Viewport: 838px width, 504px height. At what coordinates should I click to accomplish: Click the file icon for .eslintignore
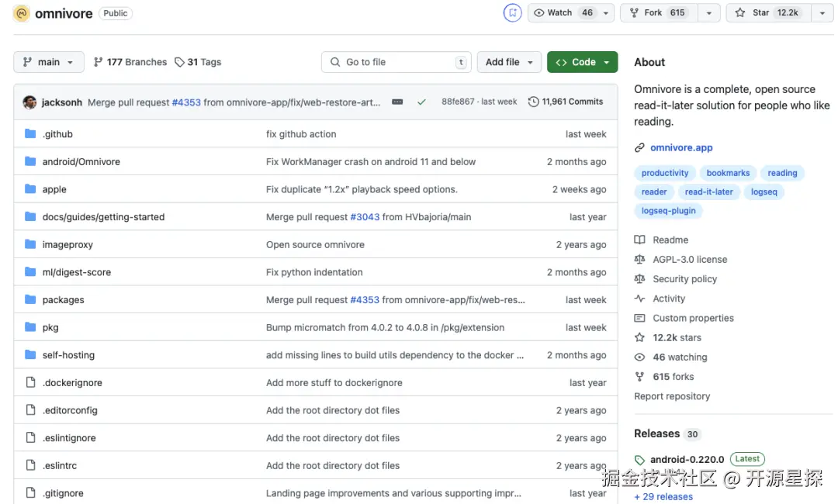click(30, 437)
